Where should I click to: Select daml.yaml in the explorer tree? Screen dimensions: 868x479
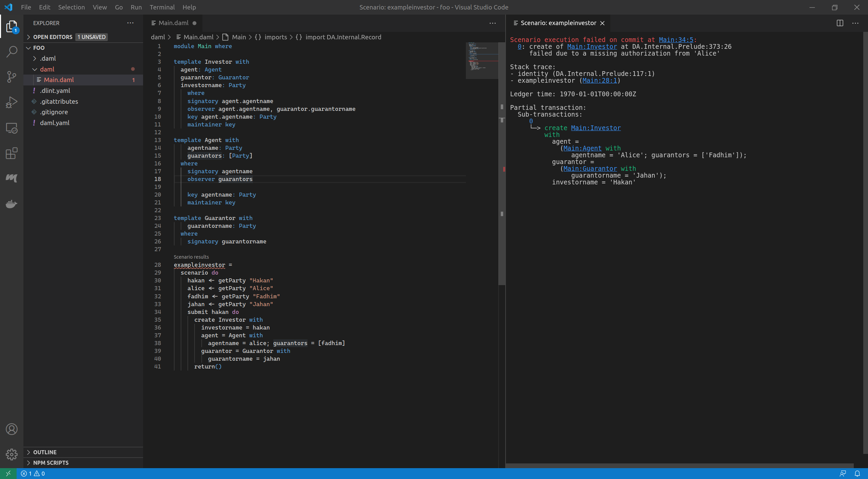tap(55, 123)
